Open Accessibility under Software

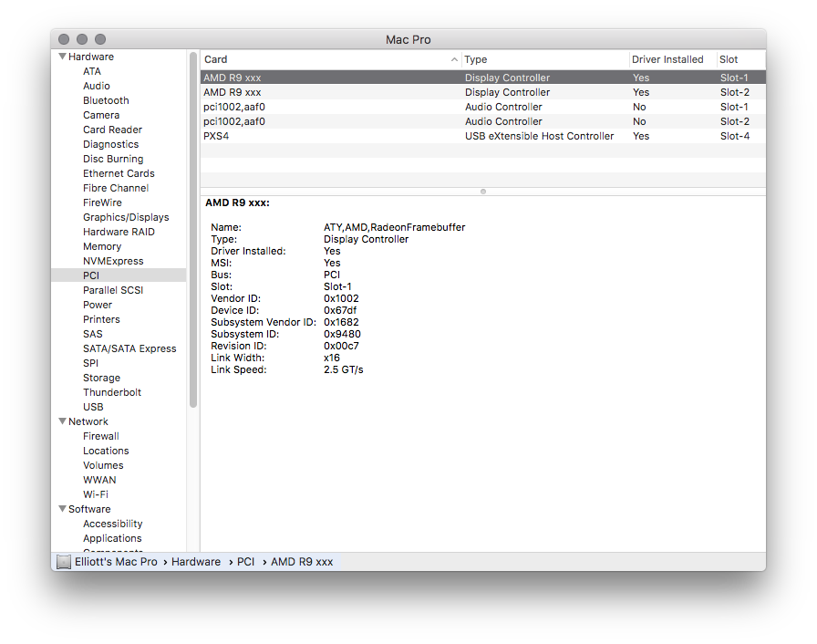pyautogui.click(x=112, y=524)
